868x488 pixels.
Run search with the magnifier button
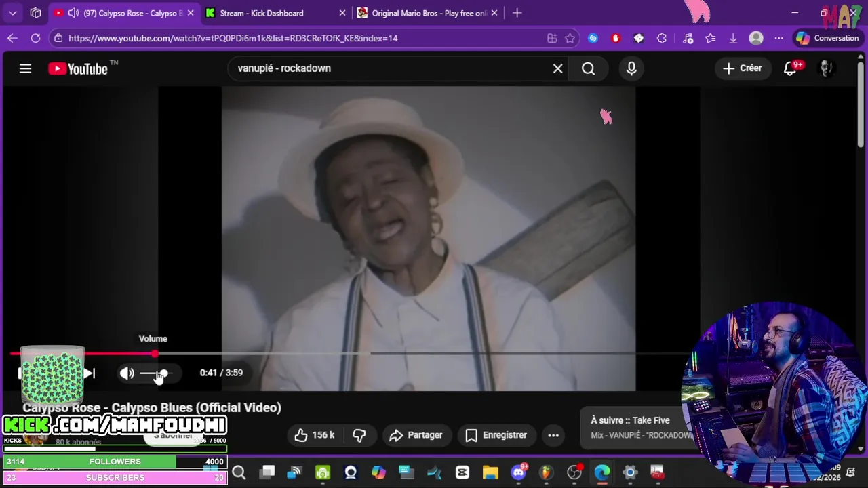point(588,68)
